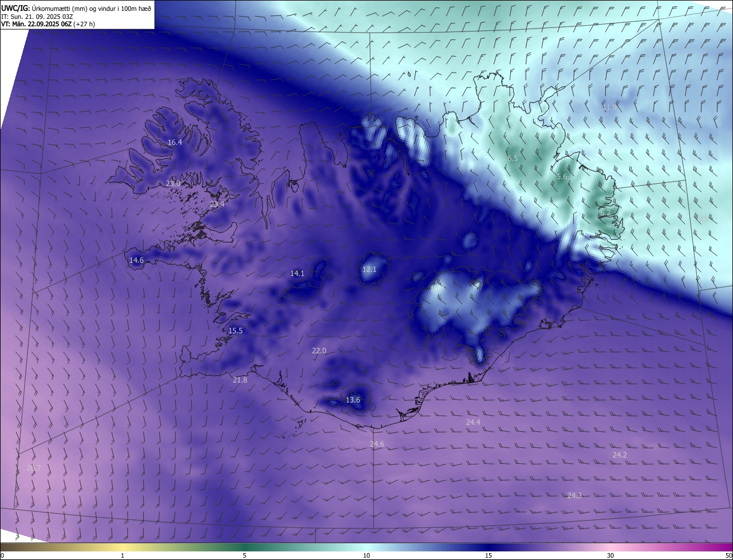Click the colour scale tick label 10
Screen dimensions: 733x560
click(x=366, y=556)
